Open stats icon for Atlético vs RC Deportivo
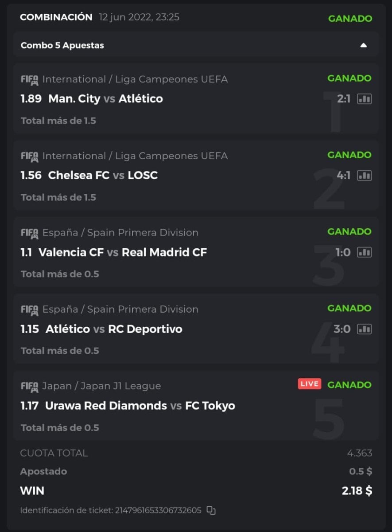Viewport: 392px width, 532px height. tap(365, 329)
